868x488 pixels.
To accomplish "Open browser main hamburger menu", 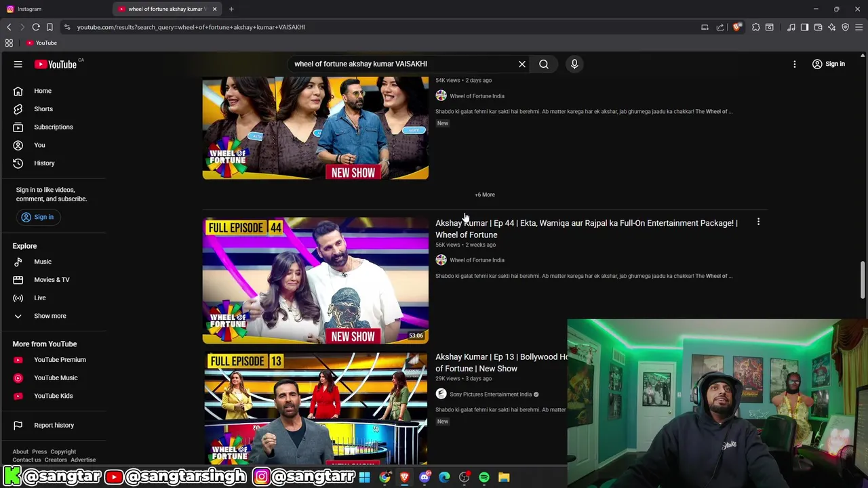I will [859, 27].
